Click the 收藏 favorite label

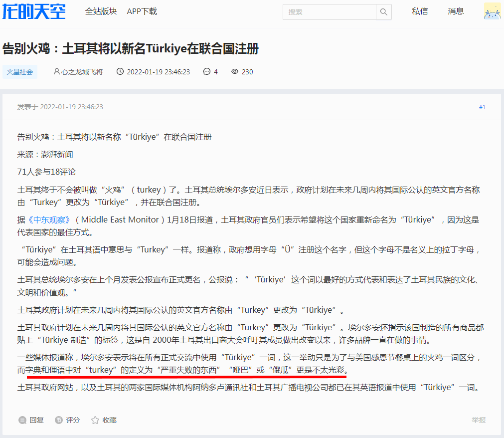(x=110, y=420)
